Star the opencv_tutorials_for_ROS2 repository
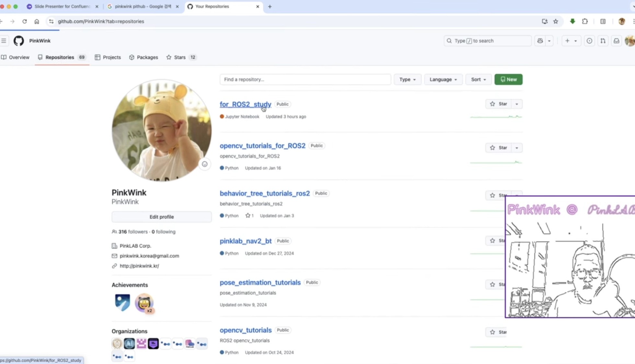Viewport: 635px width, 364px height. pos(498,148)
